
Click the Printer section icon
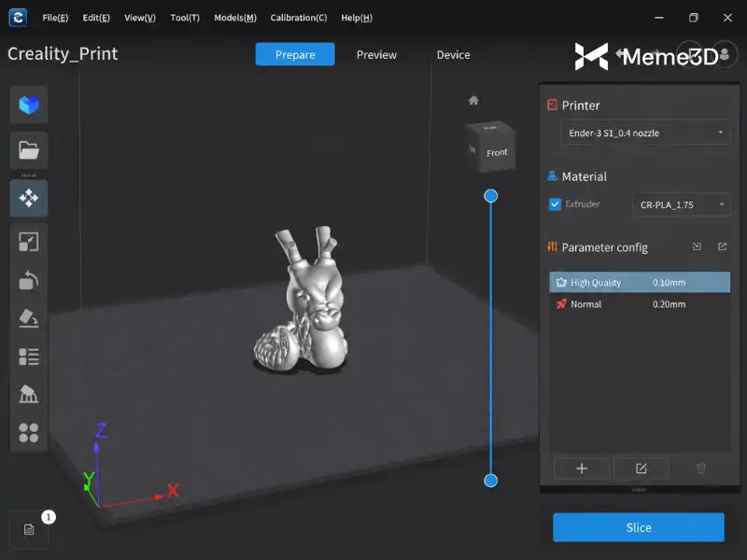pos(552,105)
